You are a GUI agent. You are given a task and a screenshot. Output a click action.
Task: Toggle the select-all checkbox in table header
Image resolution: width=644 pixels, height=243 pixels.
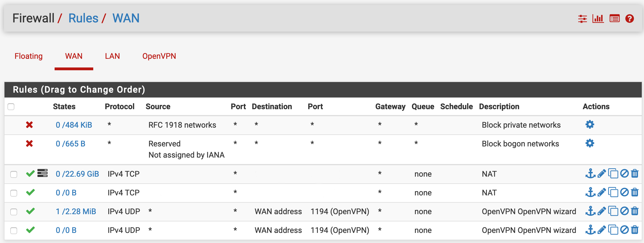coord(11,107)
